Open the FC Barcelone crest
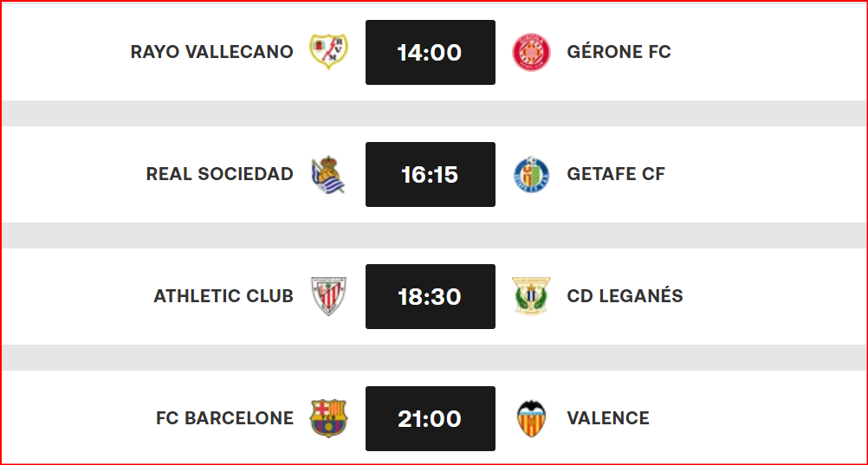The height and width of the screenshot is (465, 868). tap(328, 418)
